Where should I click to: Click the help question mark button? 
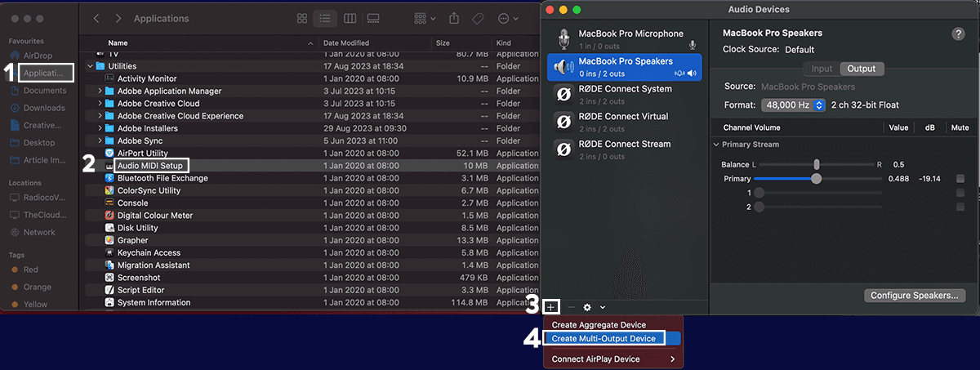coord(958,33)
